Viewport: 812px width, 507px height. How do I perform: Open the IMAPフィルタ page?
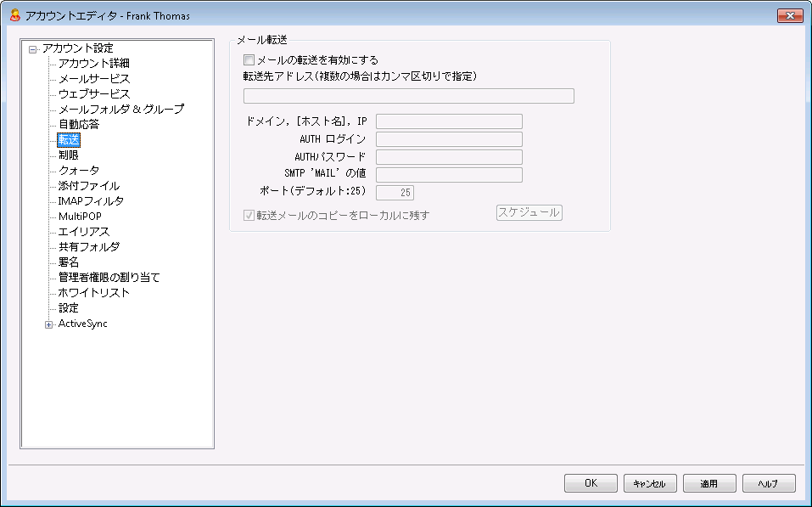tap(91, 201)
